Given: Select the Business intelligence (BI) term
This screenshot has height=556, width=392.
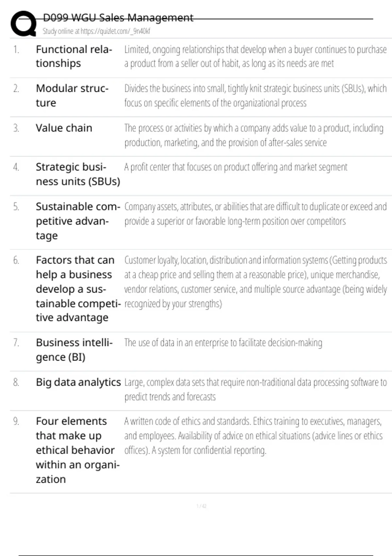Looking at the screenshot, I should click(74, 350).
